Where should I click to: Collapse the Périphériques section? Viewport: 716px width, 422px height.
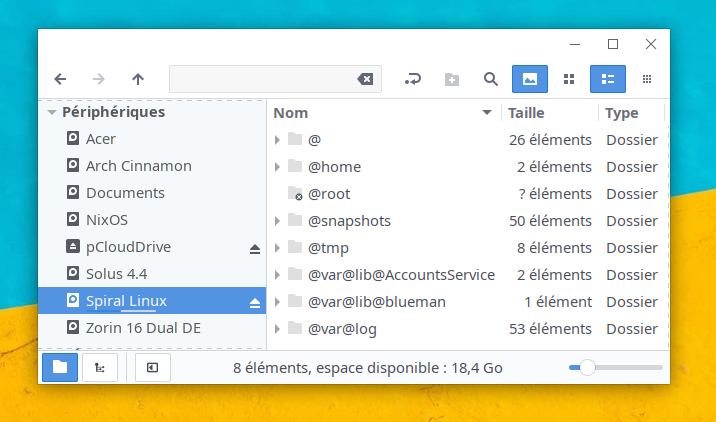point(52,113)
